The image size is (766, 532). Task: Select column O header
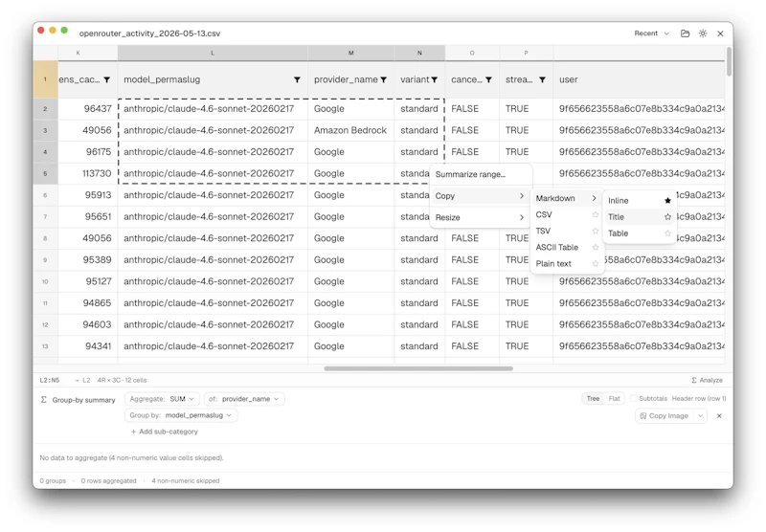(472, 53)
